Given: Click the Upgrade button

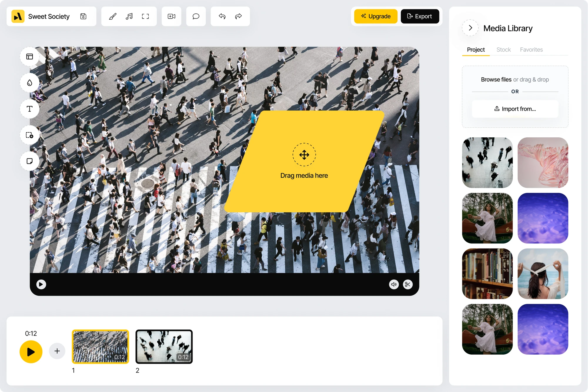Looking at the screenshot, I should point(376,16).
